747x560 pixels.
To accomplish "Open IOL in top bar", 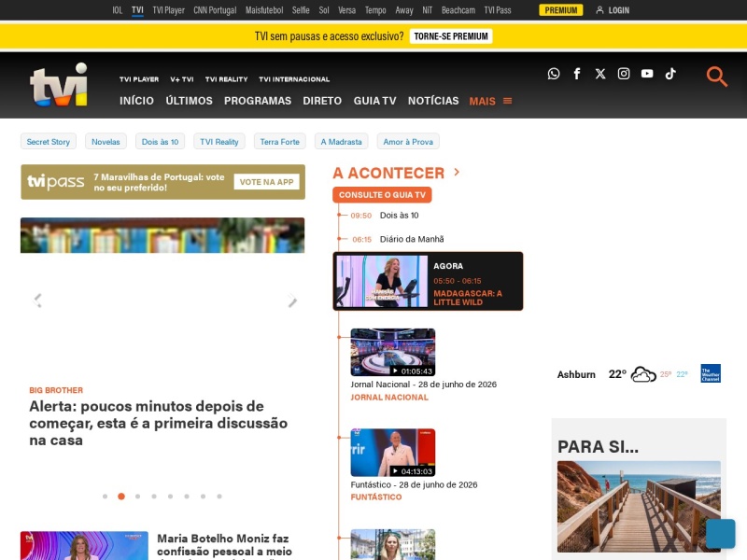I will 118,10.
